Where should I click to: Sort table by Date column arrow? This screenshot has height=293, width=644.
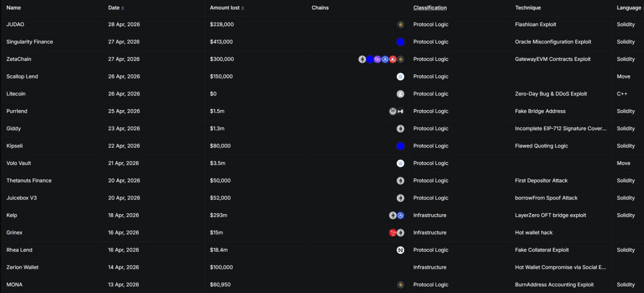point(123,8)
